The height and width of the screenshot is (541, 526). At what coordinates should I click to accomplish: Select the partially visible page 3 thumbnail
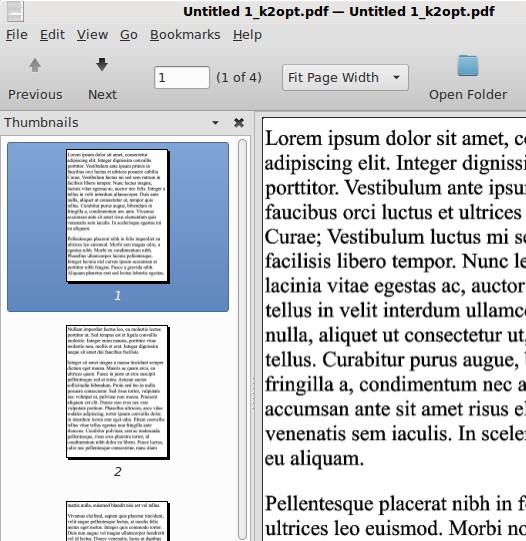tap(118, 521)
